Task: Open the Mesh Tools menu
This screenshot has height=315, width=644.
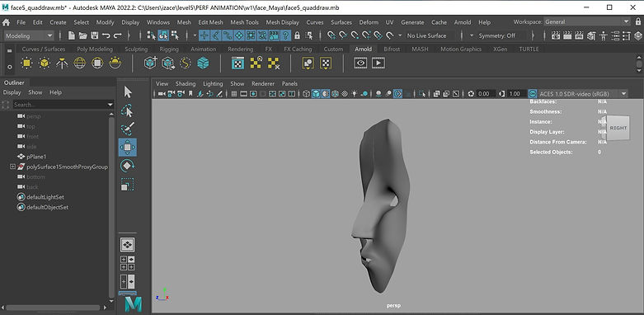Action: (x=244, y=22)
